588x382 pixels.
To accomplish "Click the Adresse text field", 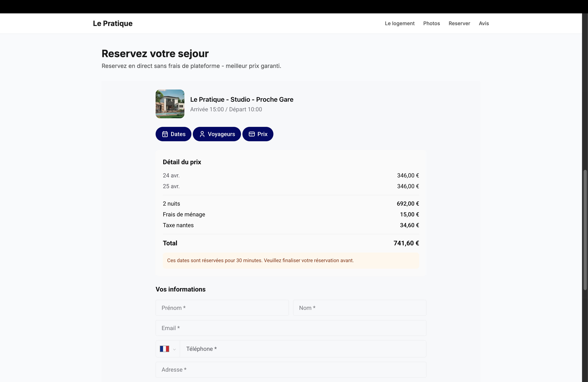I will pos(291,370).
